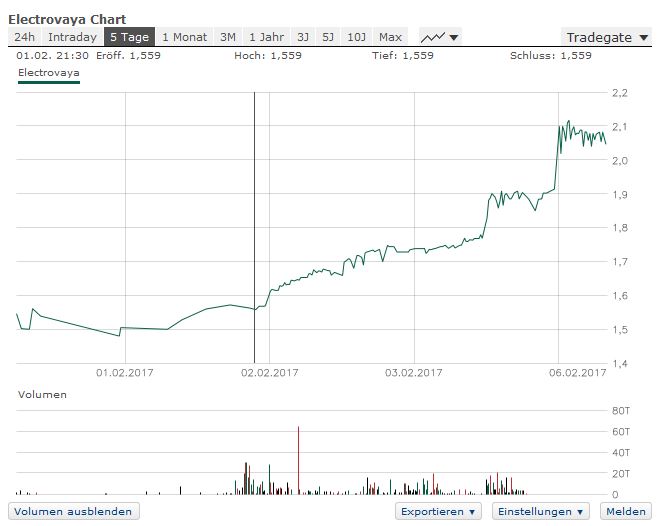This screenshot has width=659, height=526.
Task: Click the Schluss: 1,559 value
Action: pyautogui.click(x=551, y=55)
